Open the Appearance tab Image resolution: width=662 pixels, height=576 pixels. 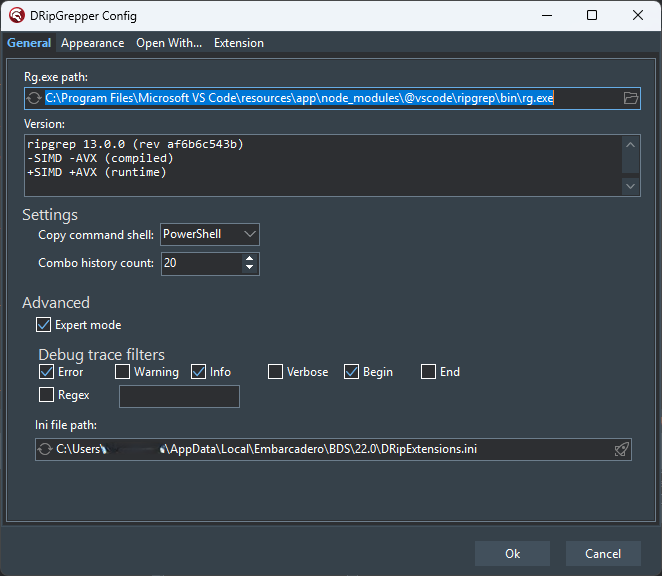pos(92,43)
